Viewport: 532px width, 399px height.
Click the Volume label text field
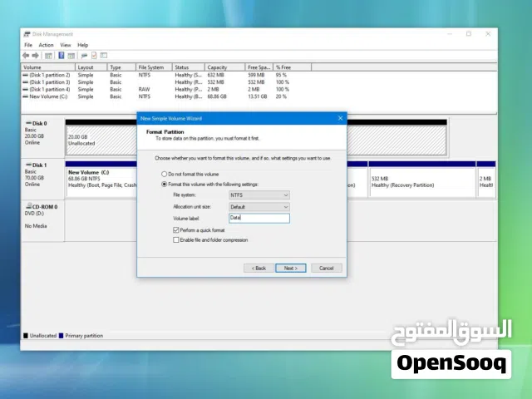[259, 218]
